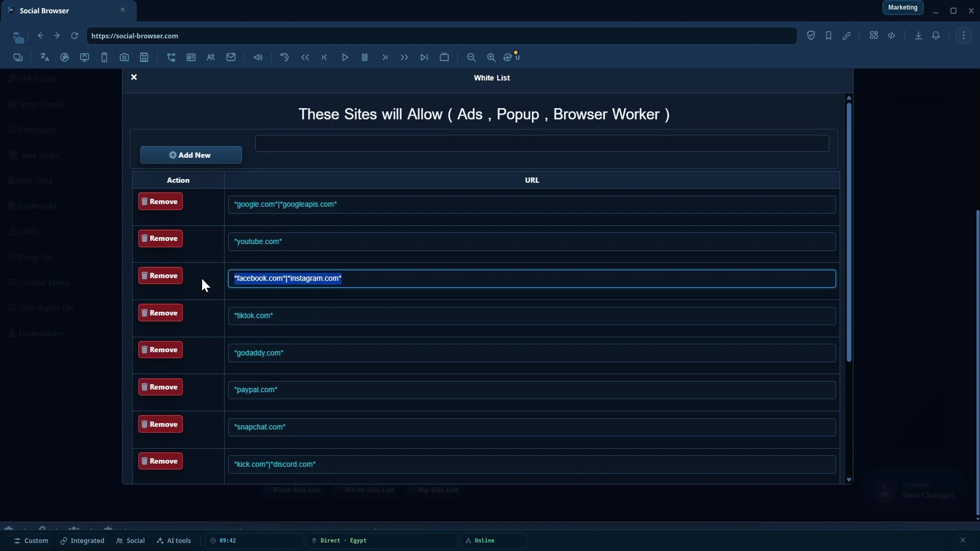This screenshot has width=980, height=551.
Task: Click the play button in toolbar
Action: 345,58
